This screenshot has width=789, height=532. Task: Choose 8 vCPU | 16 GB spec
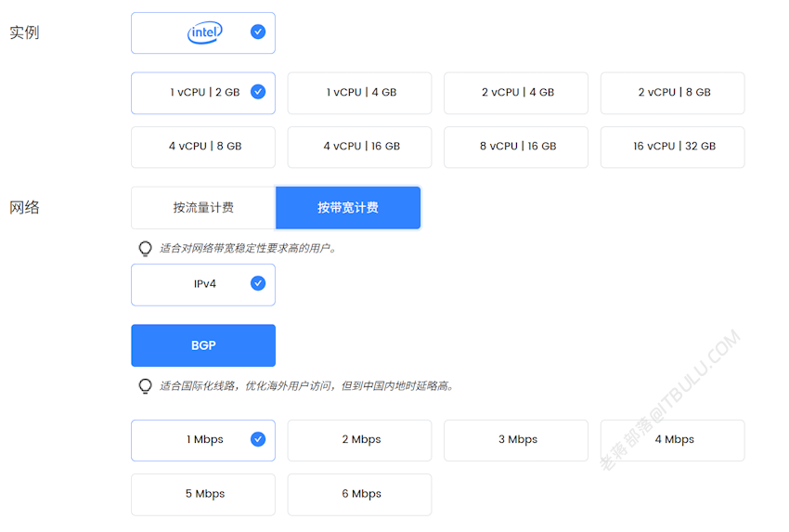tap(516, 147)
